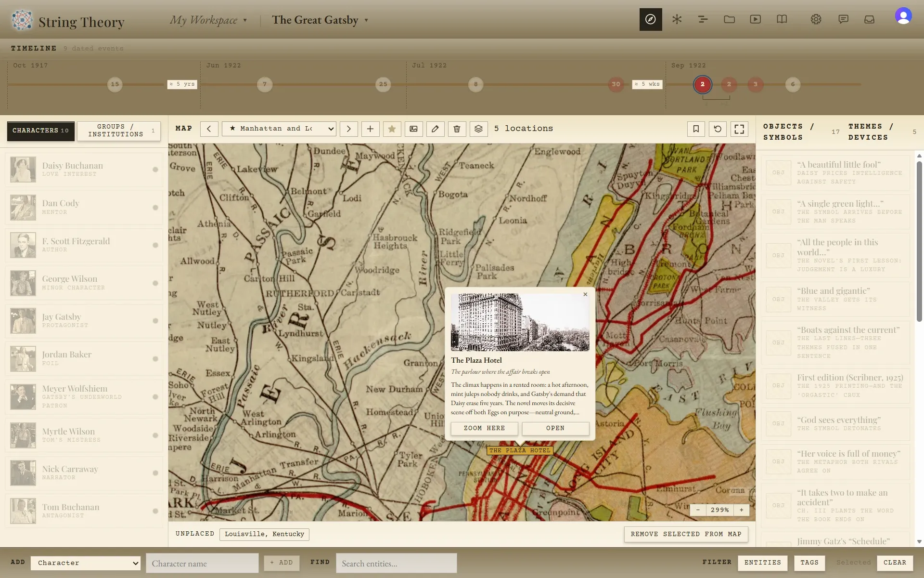Close the Plaza Hotel popup

(585, 294)
